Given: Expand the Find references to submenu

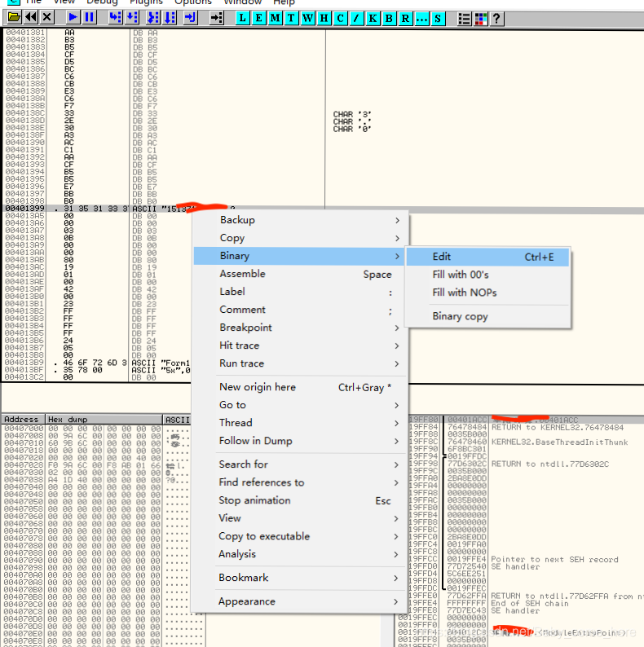Looking at the screenshot, I should click(x=301, y=482).
